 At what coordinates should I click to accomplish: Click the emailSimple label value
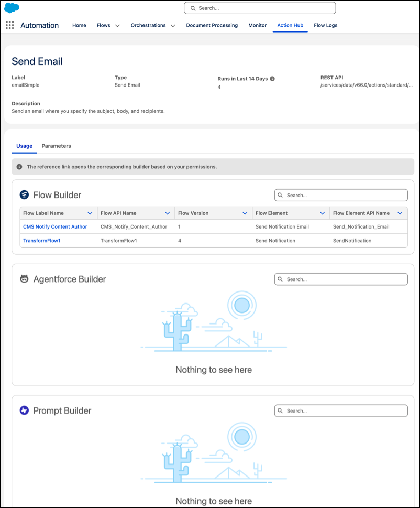(x=26, y=85)
